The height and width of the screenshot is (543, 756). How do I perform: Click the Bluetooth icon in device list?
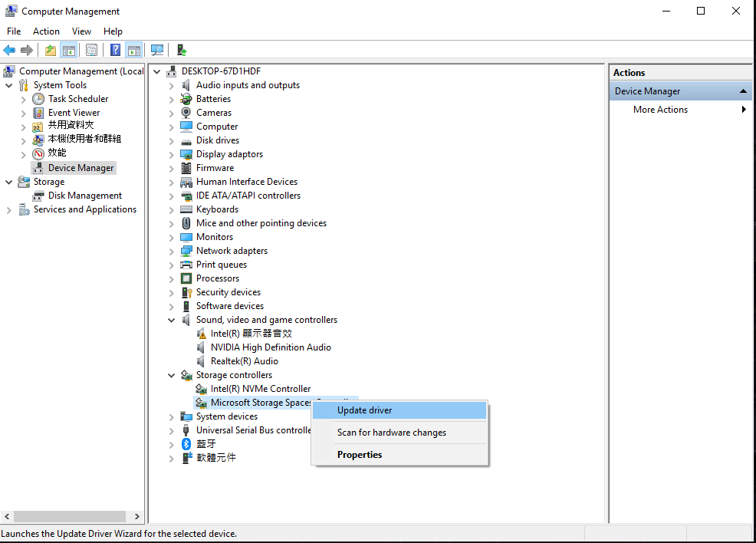[x=186, y=444]
